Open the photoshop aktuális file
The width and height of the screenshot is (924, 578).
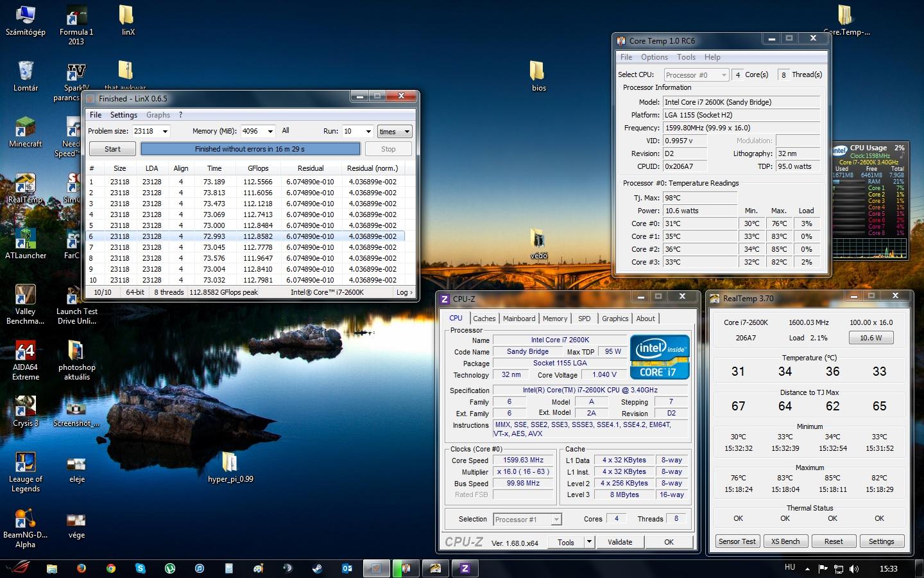coord(76,361)
